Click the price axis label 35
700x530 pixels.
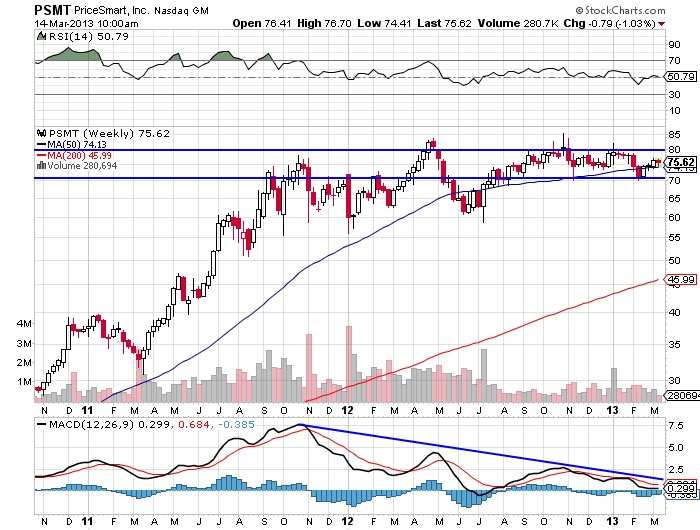coord(675,345)
